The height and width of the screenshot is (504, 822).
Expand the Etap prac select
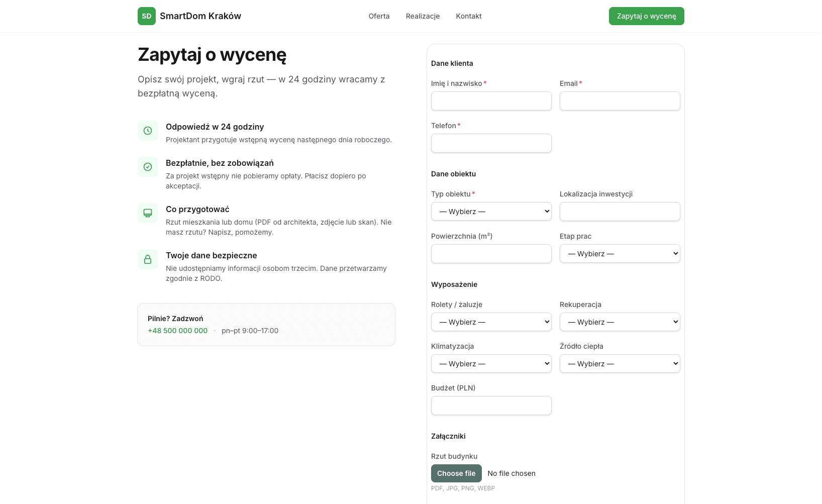pos(620,254)
